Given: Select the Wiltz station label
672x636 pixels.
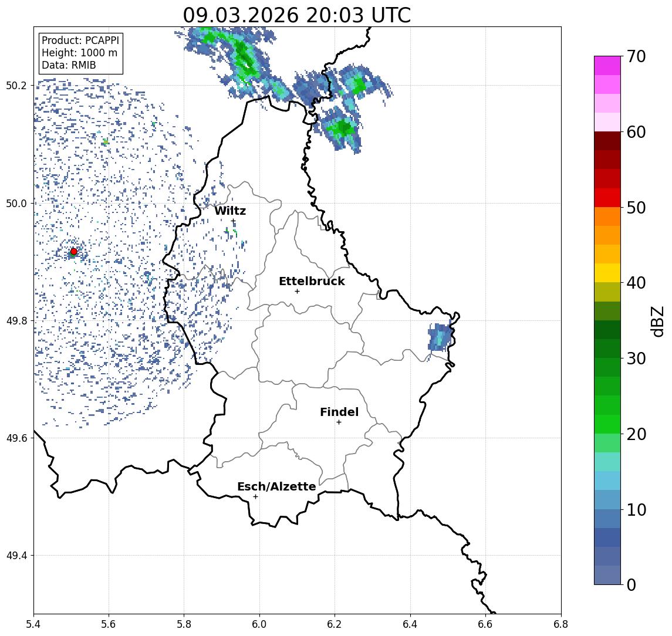Looking at the screenshot, I should click(230, 211).
